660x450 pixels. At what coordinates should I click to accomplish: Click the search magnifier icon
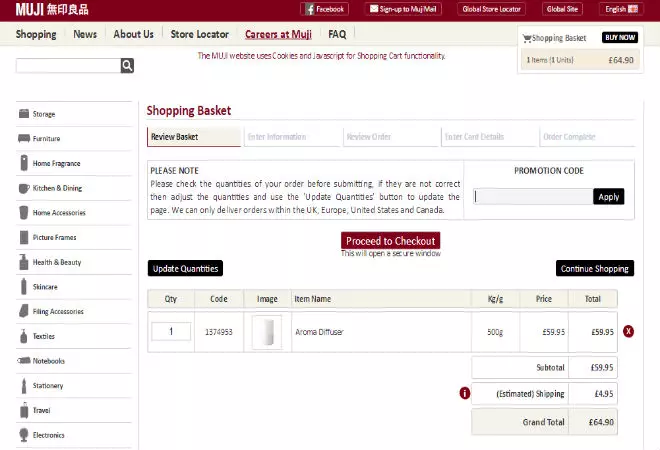(127, 66)
